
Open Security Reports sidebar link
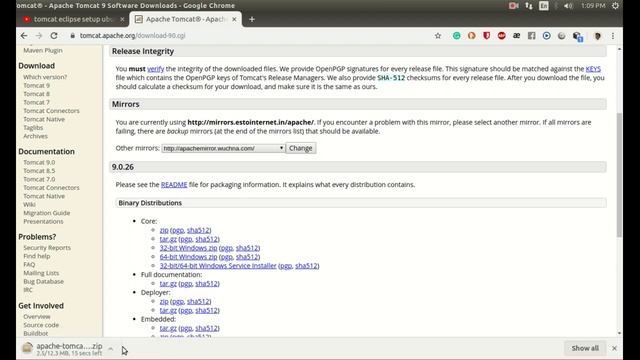pos(47,248)
